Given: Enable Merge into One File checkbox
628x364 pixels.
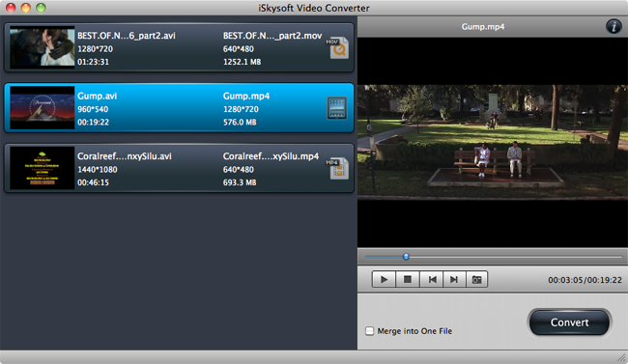Looking at the screenshot, I should 369,331.
